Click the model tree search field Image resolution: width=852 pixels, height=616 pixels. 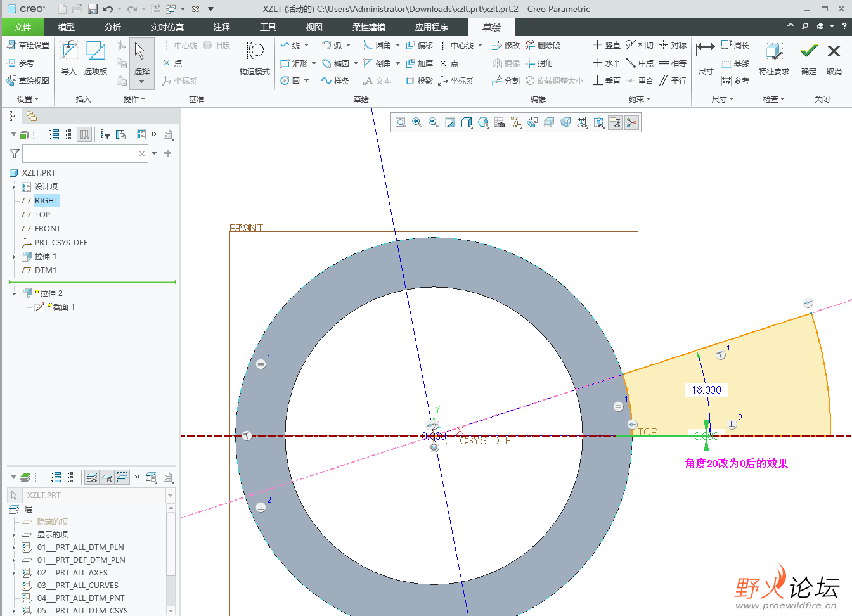click(x=85, y=153)
